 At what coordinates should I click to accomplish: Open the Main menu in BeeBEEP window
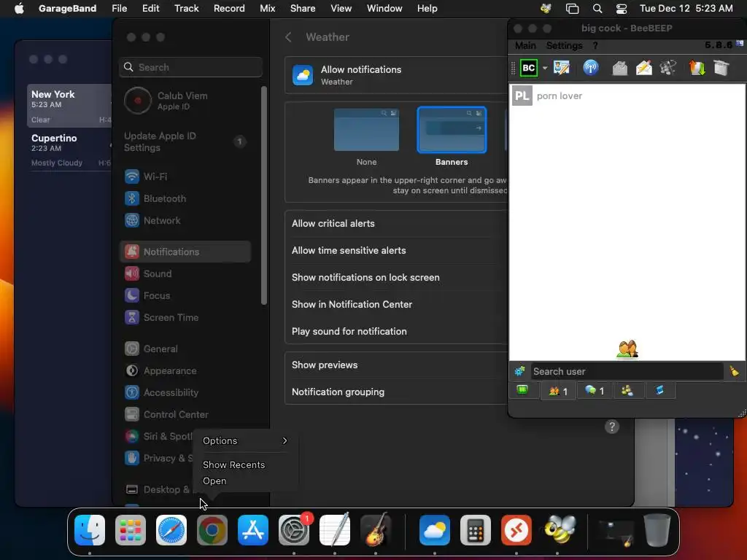[525, 46]
